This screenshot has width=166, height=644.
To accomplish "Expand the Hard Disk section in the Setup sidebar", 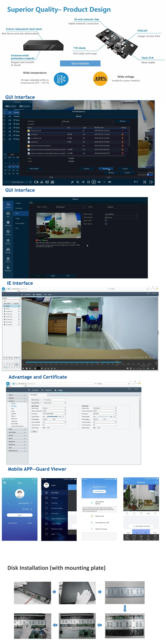I will [17, 432].
